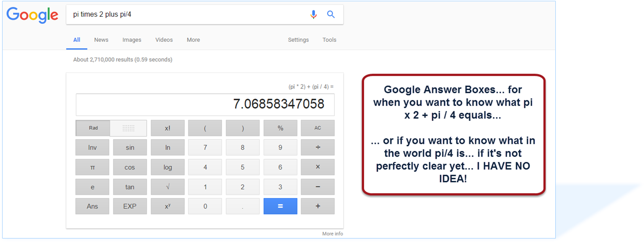Toggle Rad angle mode
This screenshot has height=242, width=644.
click(x=93, y=128)
